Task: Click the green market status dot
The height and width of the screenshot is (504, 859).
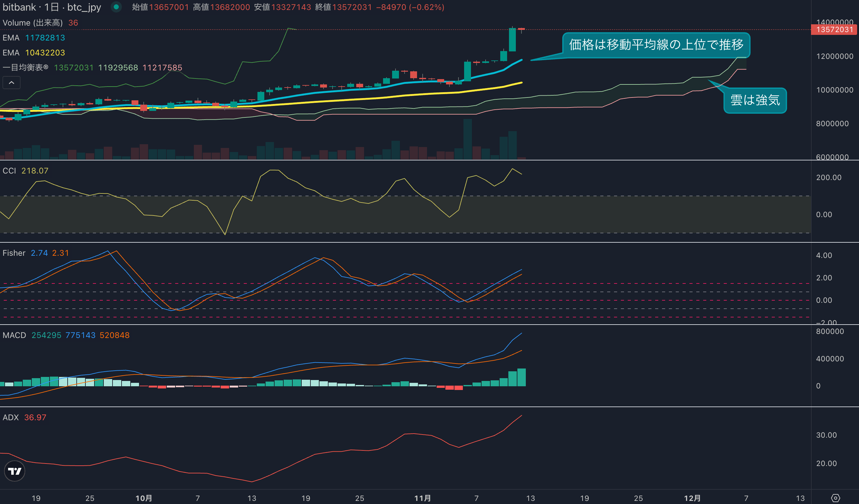Action: [116, 7]
